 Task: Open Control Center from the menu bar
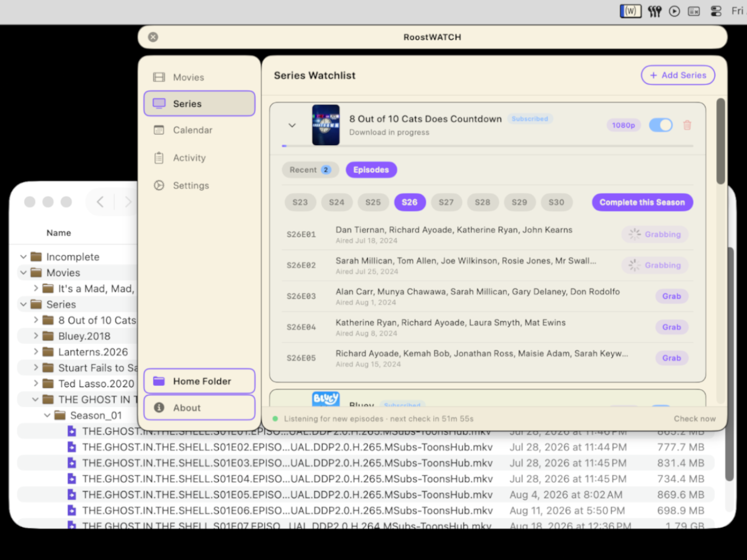click(x=716, y=11)
